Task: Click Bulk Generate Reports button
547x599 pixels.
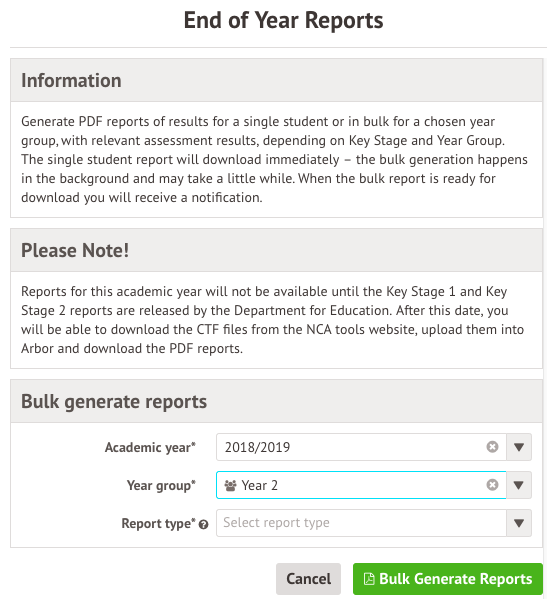Action: 448,579
